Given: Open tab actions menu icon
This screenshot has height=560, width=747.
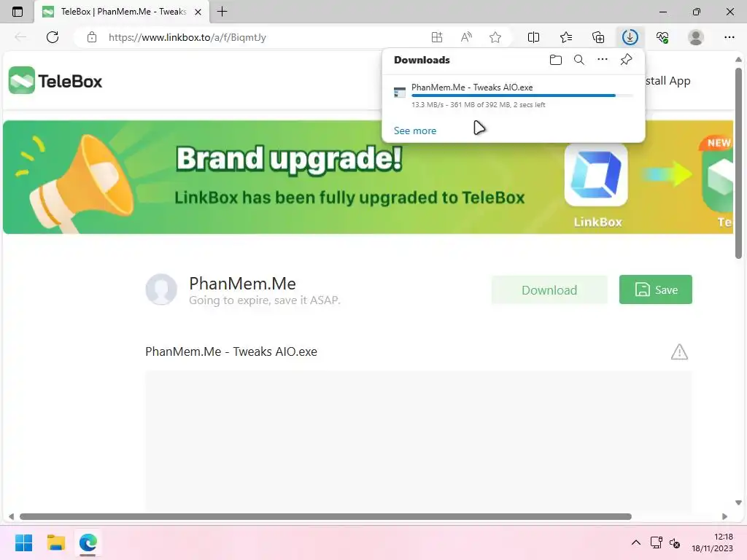Looking at the screenshot, I should pos(18,12).
